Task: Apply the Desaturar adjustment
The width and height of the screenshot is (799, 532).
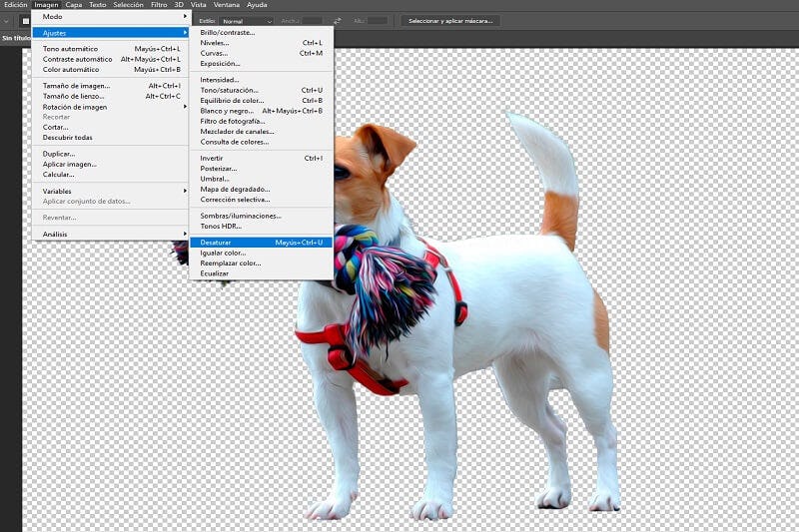Action: 261,243
